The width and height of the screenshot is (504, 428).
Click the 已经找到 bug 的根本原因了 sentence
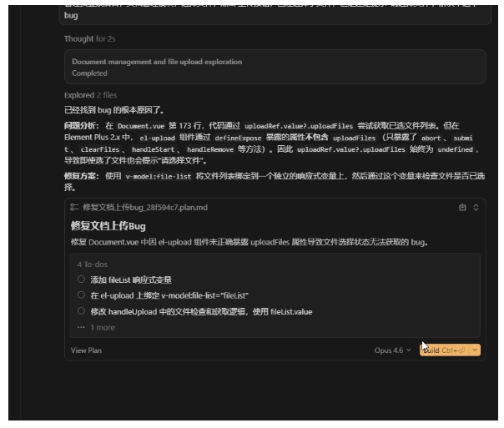tap(113, 110)
